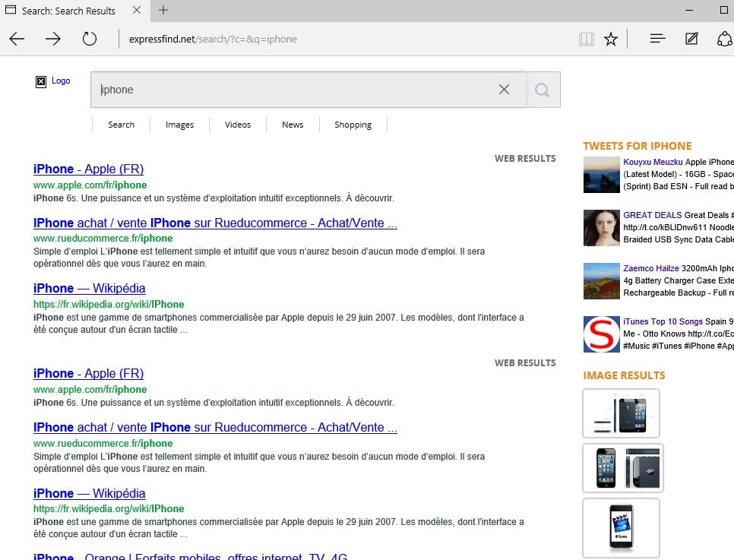Open first image result black iPhone side view

point(622,413)
